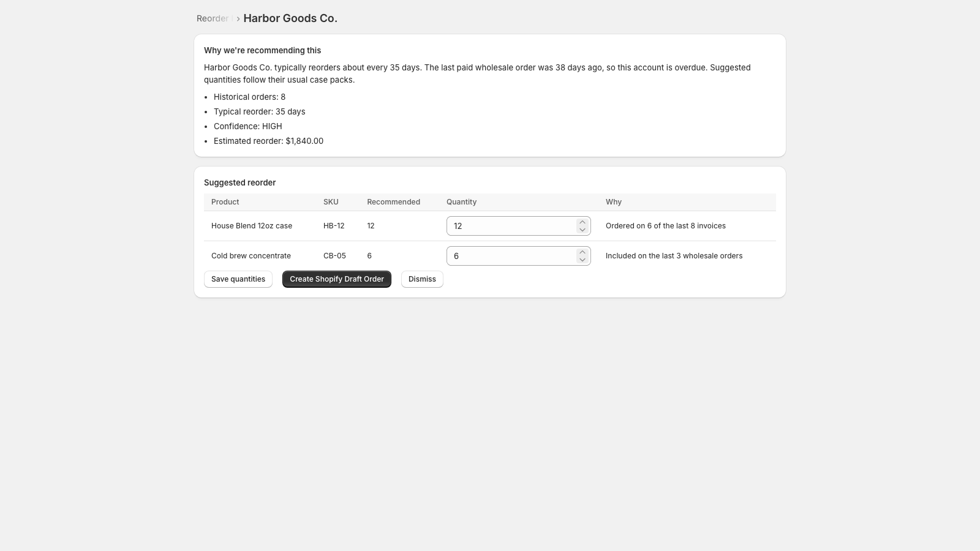The image size is (980, 551).
Task: Click the CB-05 SKU cell
Action: point(334,256)
